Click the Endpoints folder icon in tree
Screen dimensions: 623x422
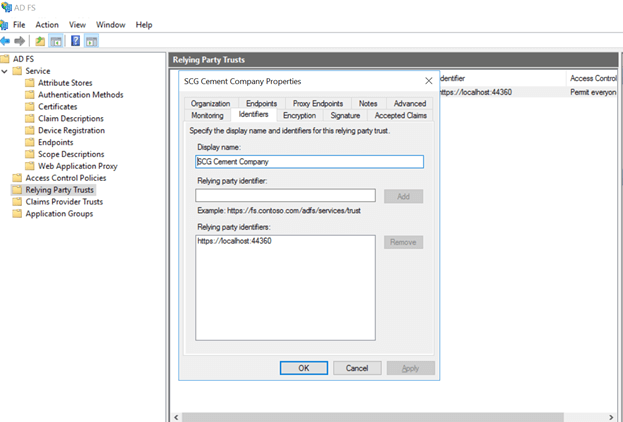coord(30,143)
